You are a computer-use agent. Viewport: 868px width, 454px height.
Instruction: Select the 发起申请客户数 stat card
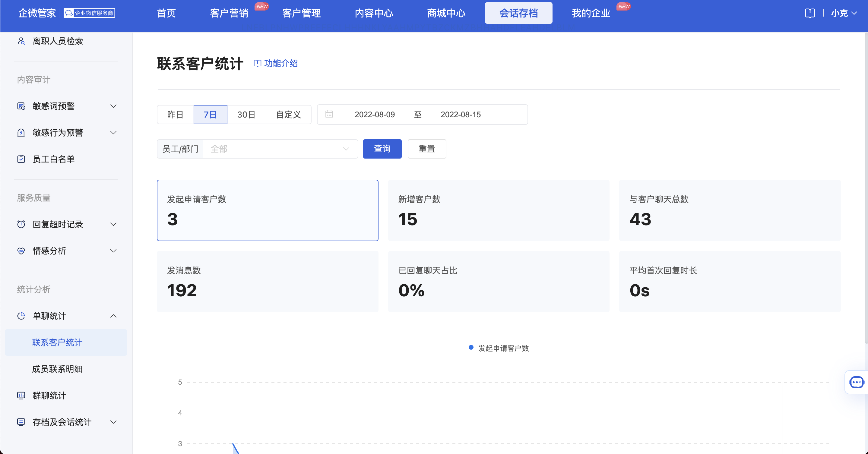point(268,210)
